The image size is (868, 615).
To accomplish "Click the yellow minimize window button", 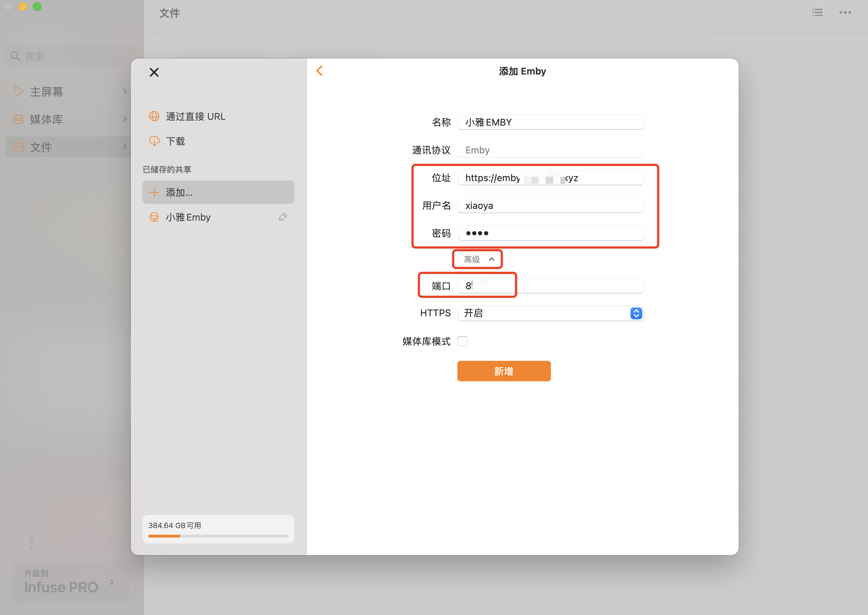I will (x=23, y=7).
